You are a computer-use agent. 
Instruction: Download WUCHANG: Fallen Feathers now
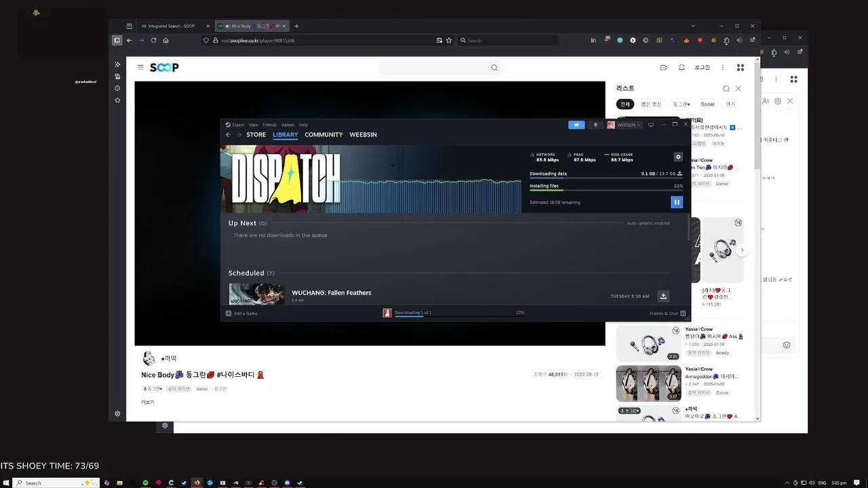click(x=663, y=296)
